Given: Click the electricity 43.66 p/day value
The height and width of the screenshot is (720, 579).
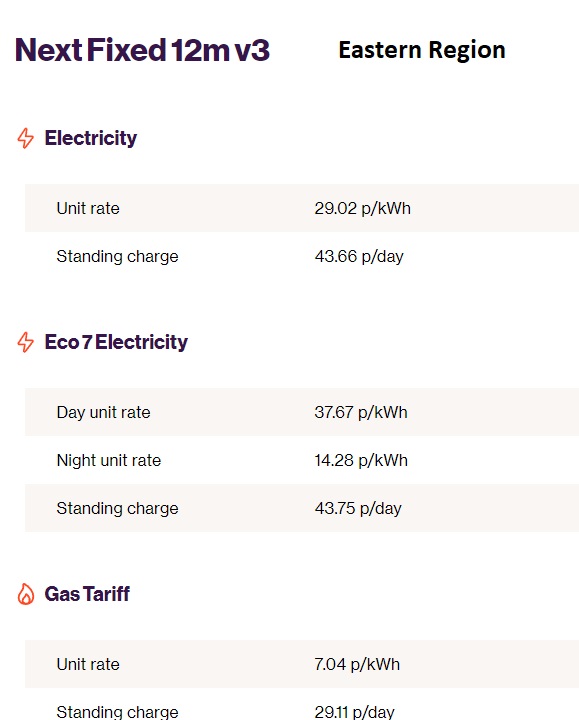Looking at the screenshot, I should pyautogui.click(x=359, y=257).
